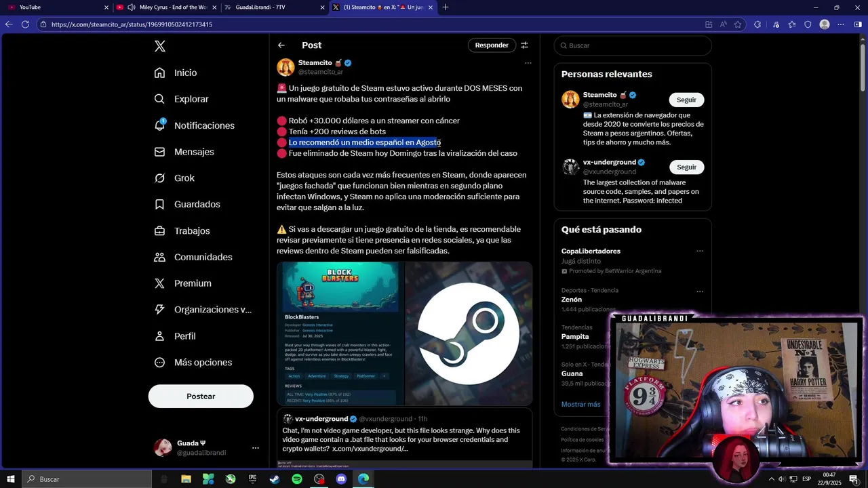The width and height of the screenshot is (868, 488).
Task: Click the Responder button
Action: click(x=492, y=45)
